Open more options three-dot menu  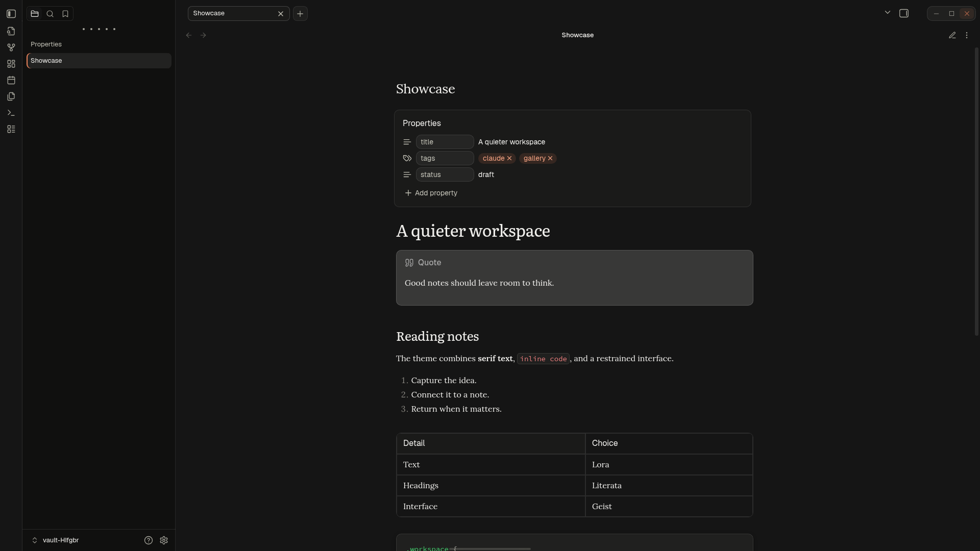click(x=967, y=35)
